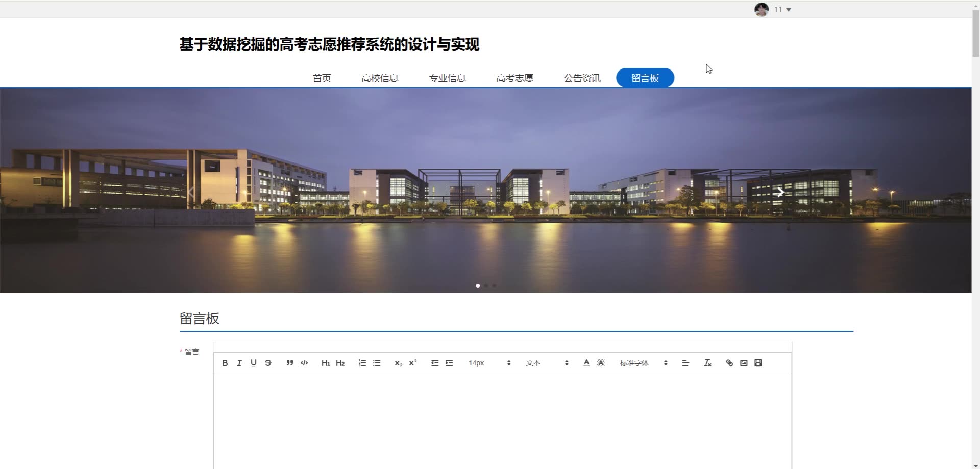Insert an image in the message

[x=744, y=363]
